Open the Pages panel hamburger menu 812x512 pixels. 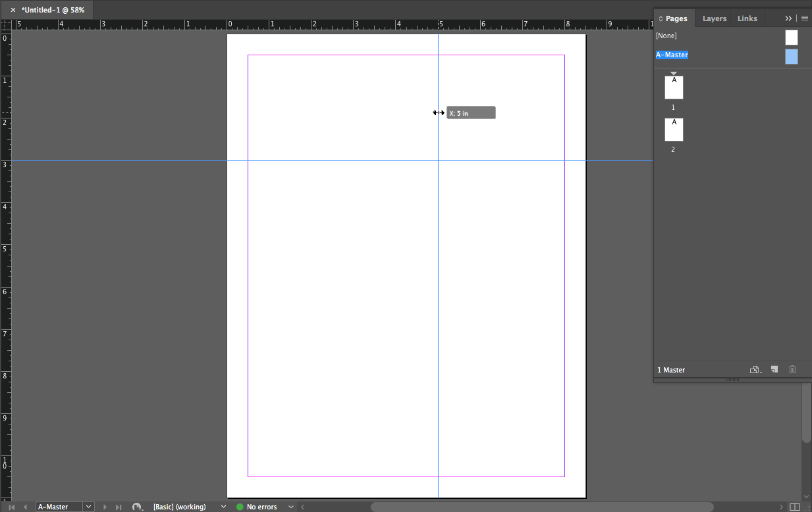coord(804,18)
